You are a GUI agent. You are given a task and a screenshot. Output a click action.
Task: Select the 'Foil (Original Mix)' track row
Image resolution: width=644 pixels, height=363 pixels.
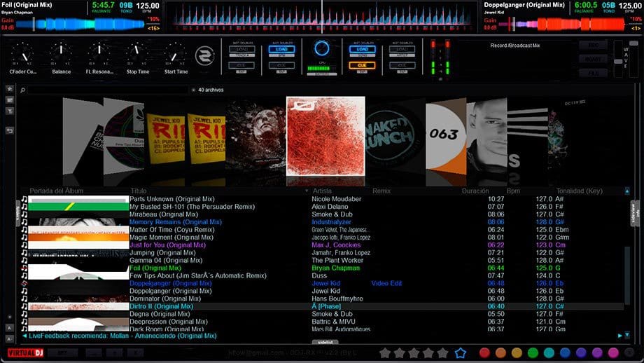(323, 268)
